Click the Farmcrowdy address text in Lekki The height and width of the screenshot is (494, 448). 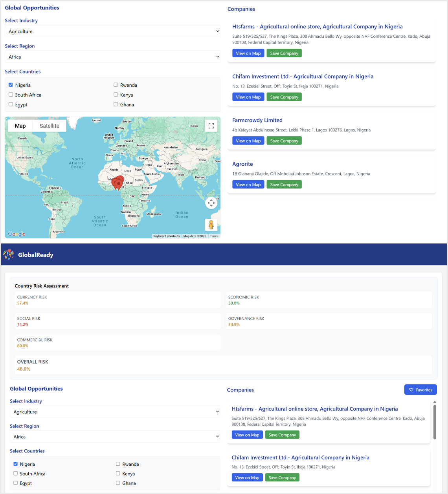[301, 130]
